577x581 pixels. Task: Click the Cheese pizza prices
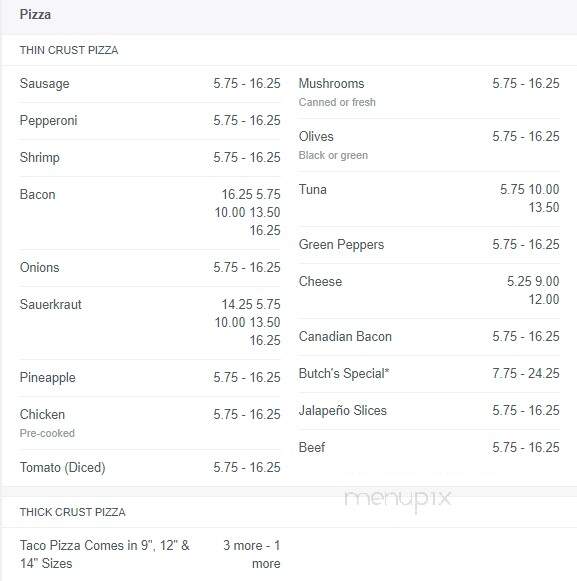click(533, 290)
